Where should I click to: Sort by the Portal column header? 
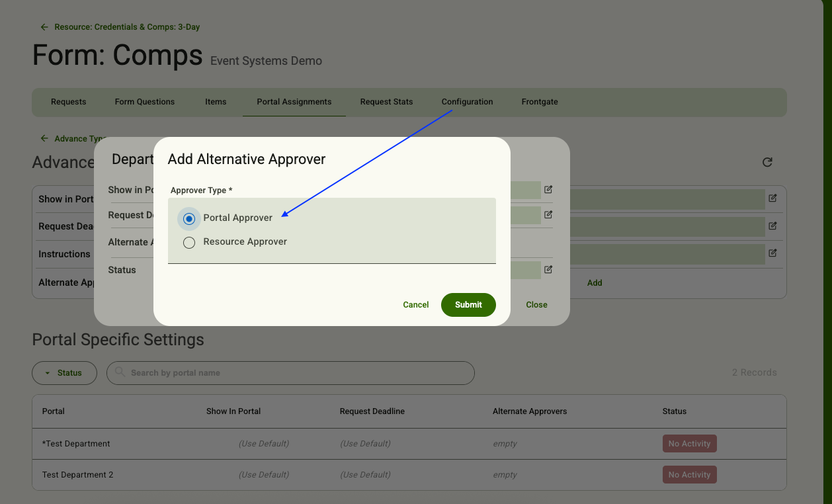point(54,411)
